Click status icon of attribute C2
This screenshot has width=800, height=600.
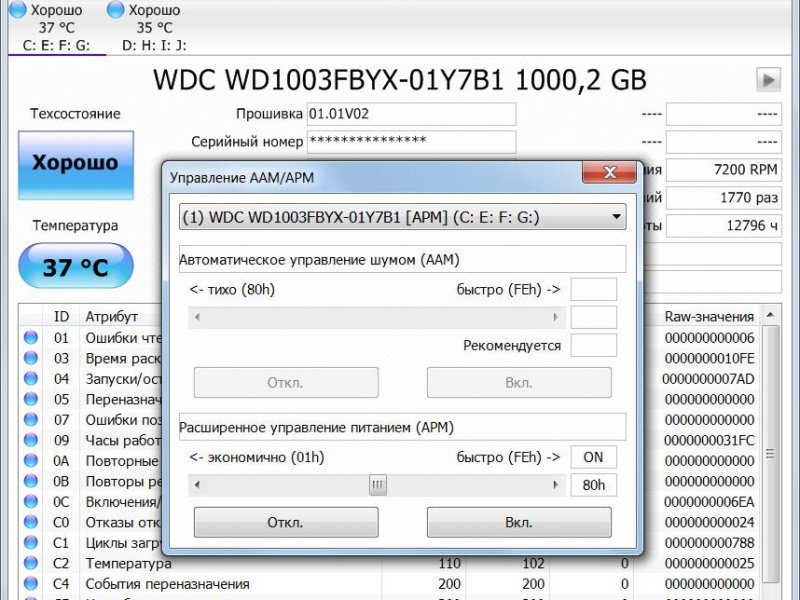point(31,563)
